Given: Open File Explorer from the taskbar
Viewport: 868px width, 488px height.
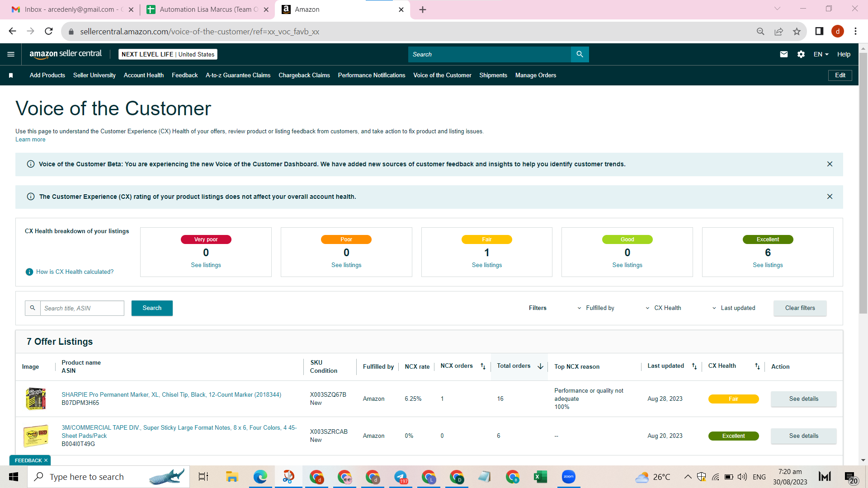Looking at the screenshot, I should [x=232, y=477].
